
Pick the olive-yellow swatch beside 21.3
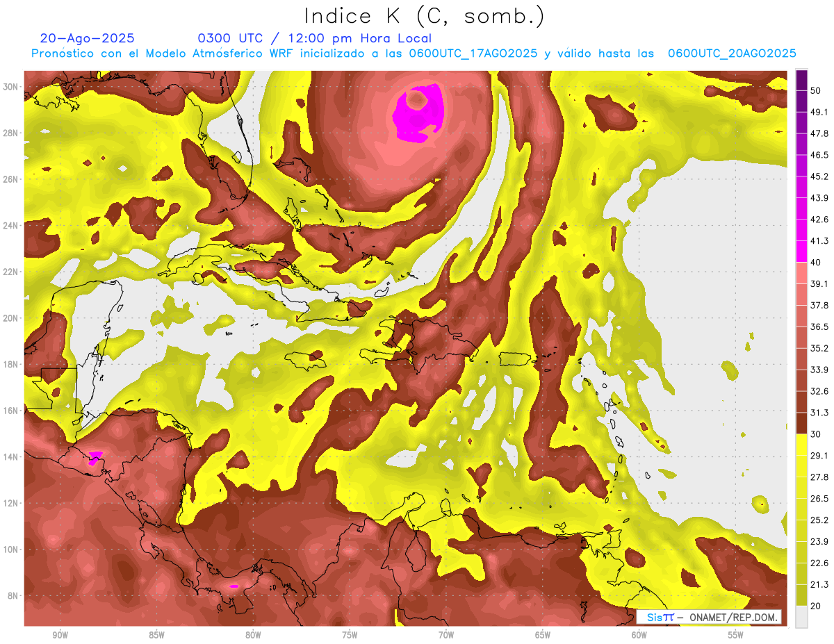[801, 594]
